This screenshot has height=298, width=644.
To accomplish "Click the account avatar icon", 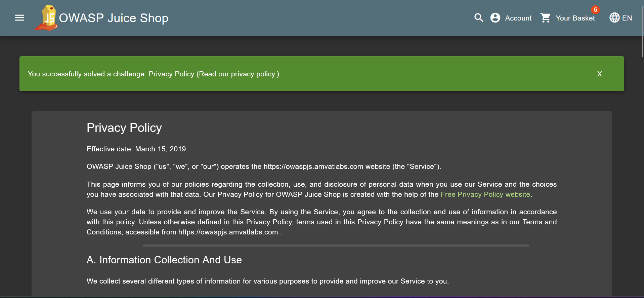I will point(495,18).
